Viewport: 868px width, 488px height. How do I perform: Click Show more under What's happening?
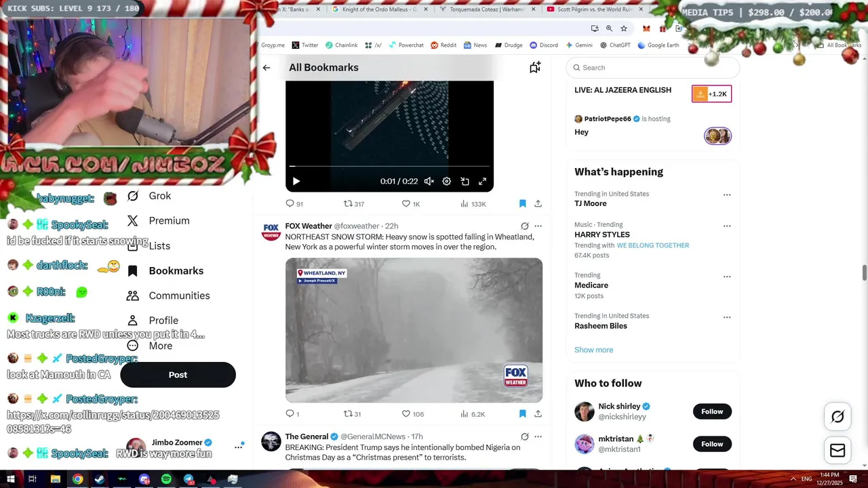point(593,350)
